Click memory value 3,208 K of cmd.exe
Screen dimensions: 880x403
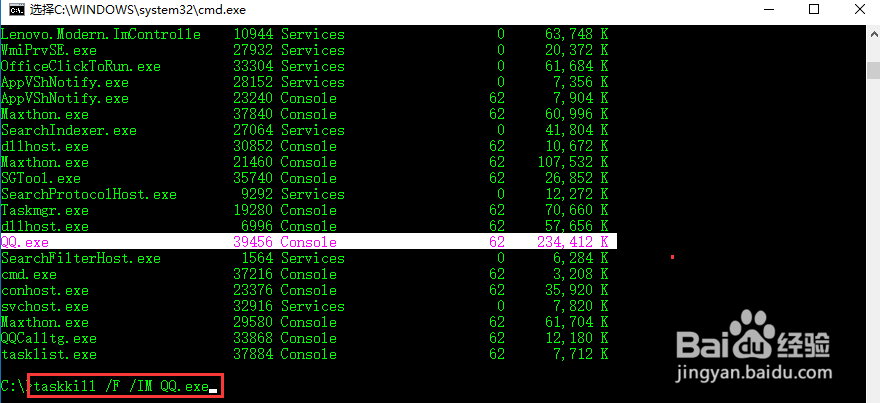[580, 274]
